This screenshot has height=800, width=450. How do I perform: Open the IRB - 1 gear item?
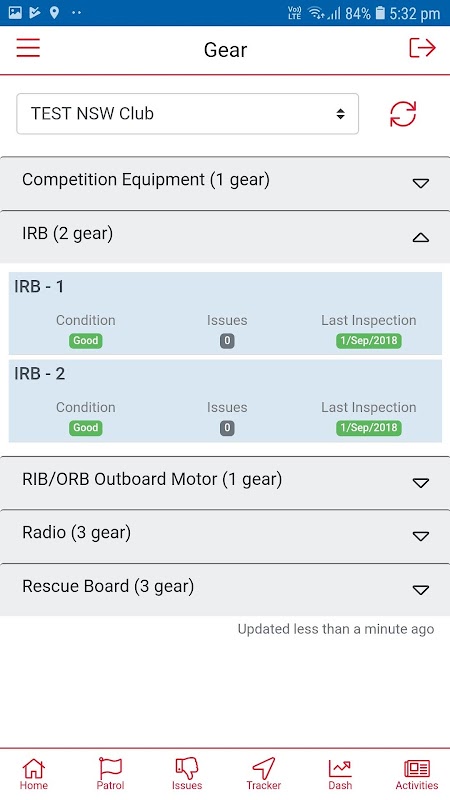(225, 313)
